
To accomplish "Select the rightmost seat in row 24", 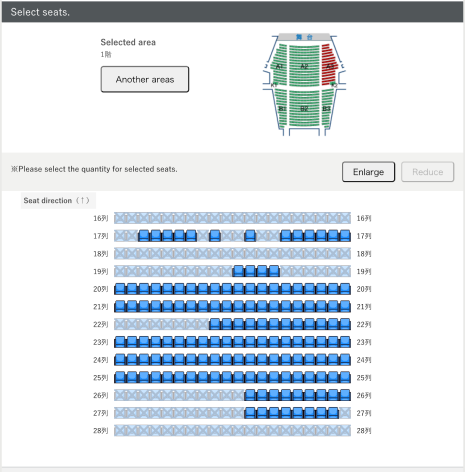I will point(345,360).
